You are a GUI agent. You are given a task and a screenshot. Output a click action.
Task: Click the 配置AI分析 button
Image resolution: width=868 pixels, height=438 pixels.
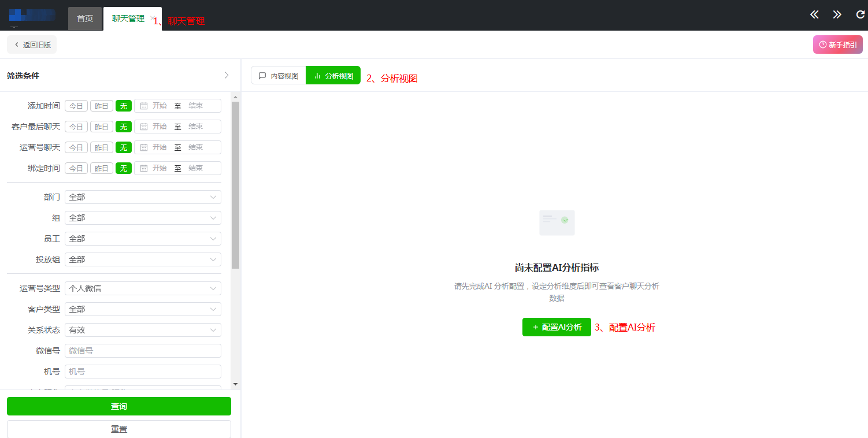556,326
